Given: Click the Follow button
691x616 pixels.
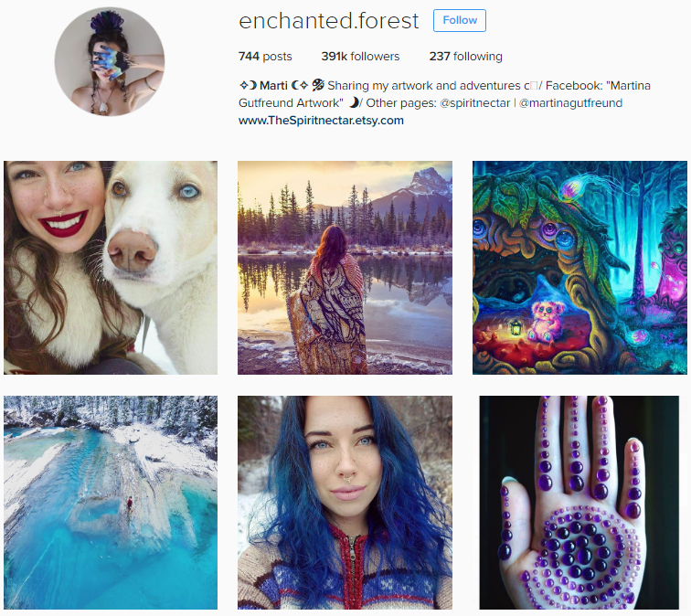Looking at the screenshot, I should point(459,20).
